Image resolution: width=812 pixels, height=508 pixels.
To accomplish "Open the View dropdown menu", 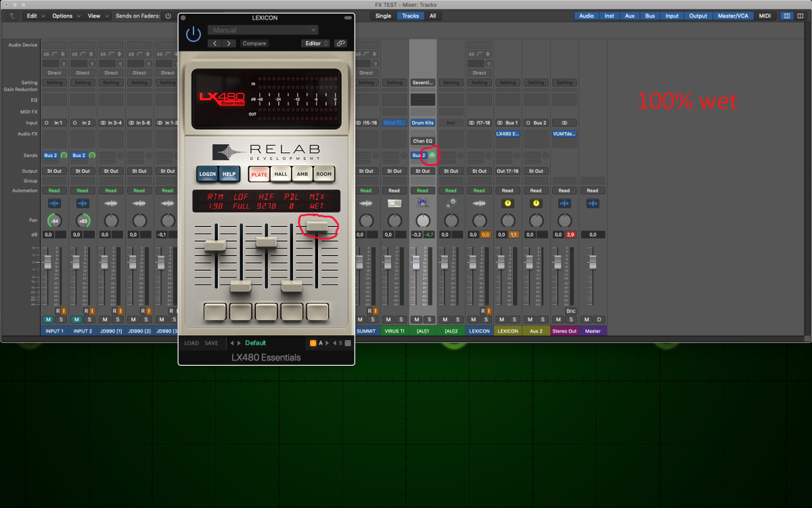I will 97,16.
